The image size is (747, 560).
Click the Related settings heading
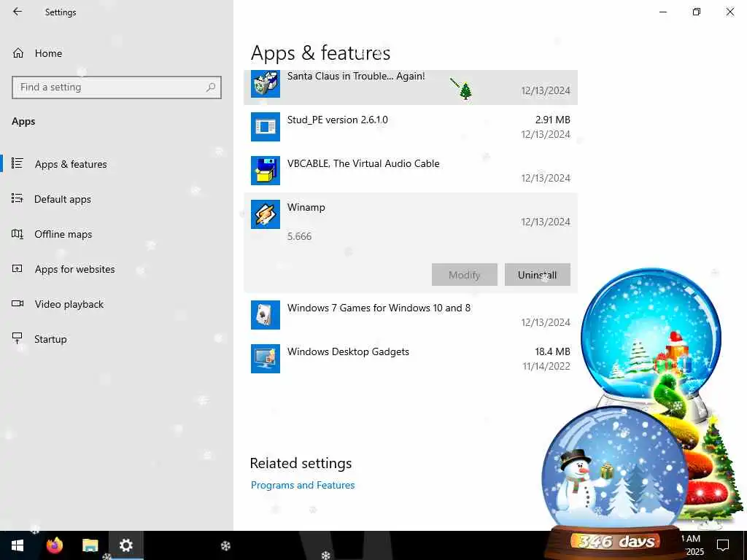(x=301, y=463)
